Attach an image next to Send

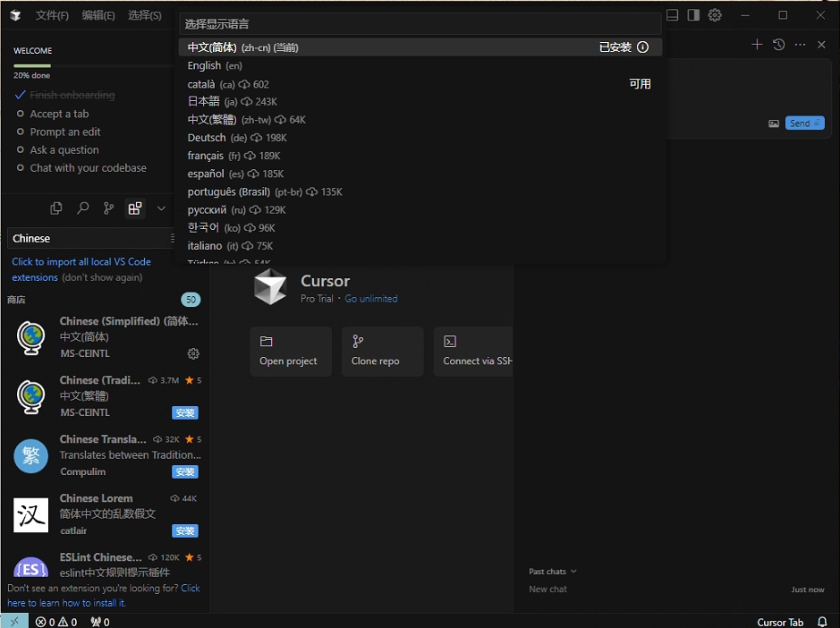coord(774,123)
